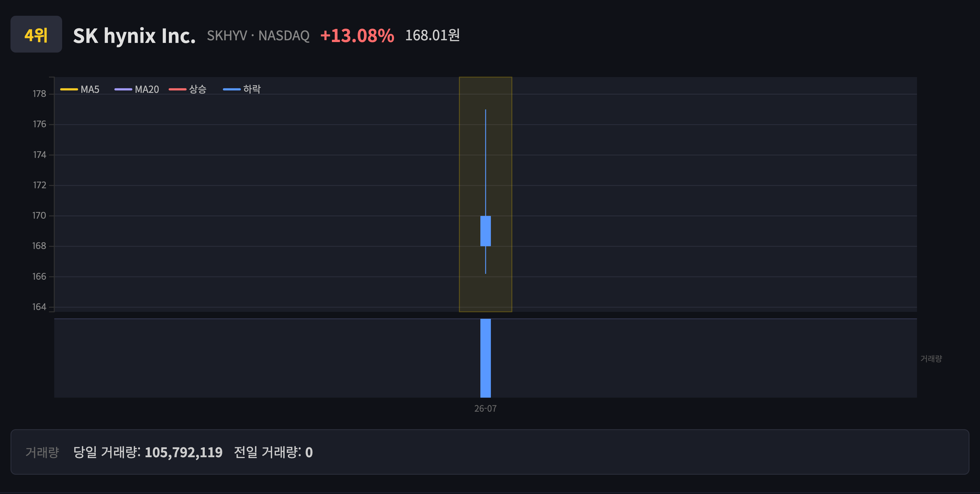This screenshot has height=494, width=980.
Task: Click the 168.01원 price value
Action: click(432, 35)
